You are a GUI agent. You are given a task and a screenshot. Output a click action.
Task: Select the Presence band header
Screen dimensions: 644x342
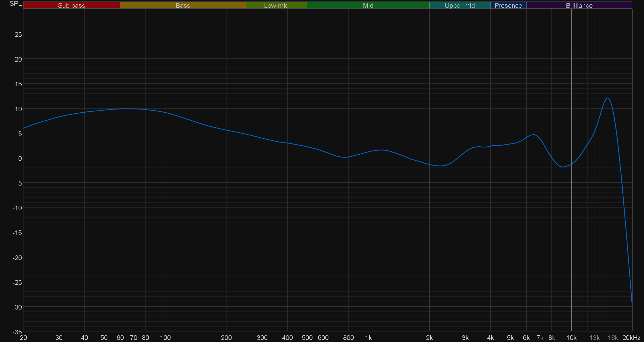point(508,5)
